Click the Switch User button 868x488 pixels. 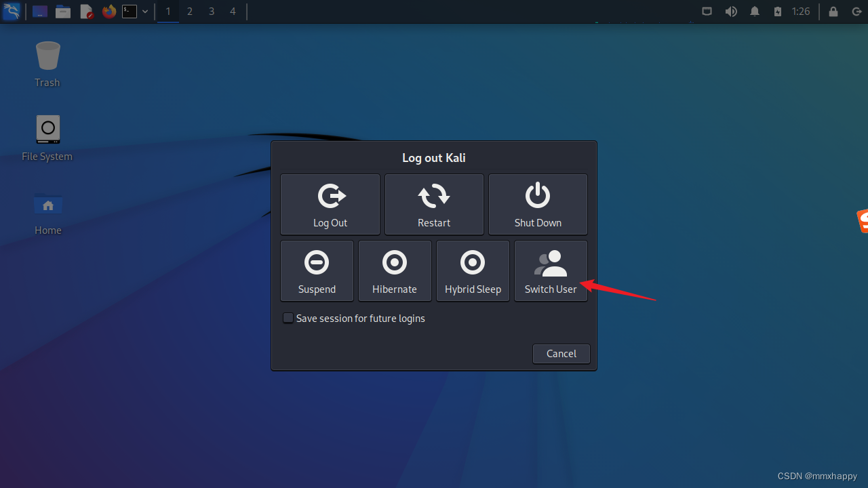point(551,271)
